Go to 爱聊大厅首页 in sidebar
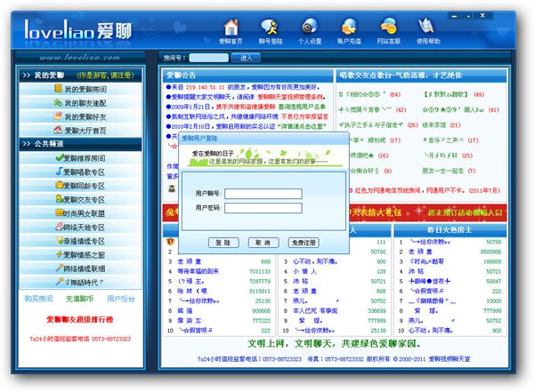Viewport: 534px width, 392px height. pos(80,131)
